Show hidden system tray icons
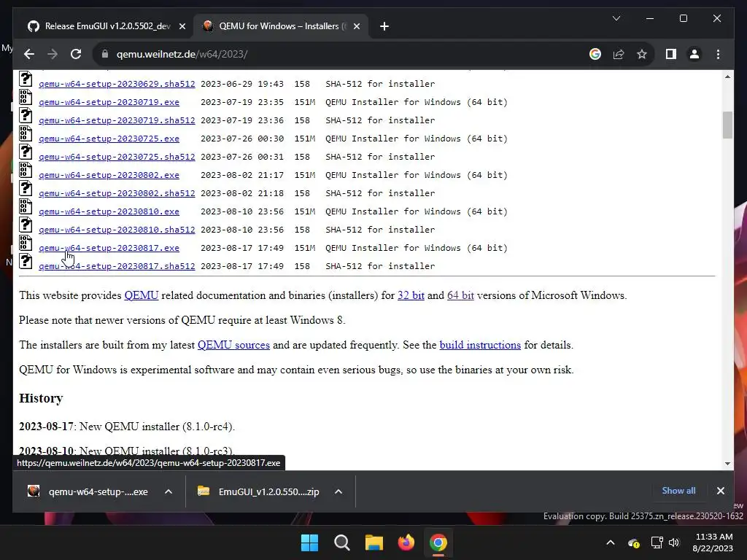Screen dimensions: 747x560 click(611, 542)
